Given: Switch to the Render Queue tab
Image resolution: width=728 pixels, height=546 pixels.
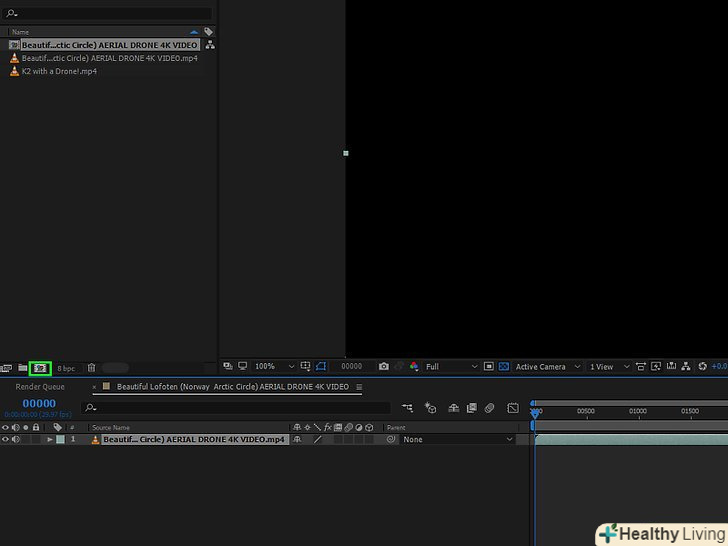Looking at the screenshot, I should pos(40,387).
